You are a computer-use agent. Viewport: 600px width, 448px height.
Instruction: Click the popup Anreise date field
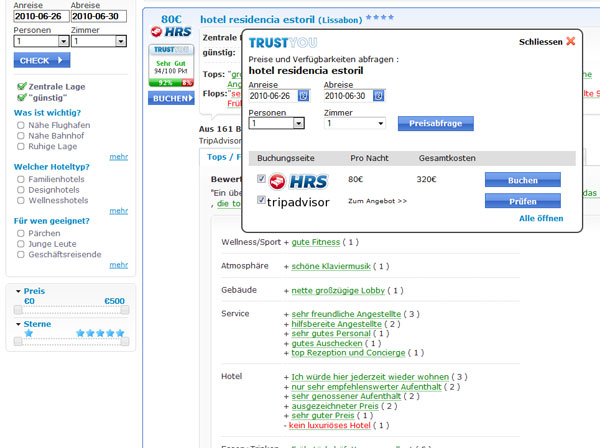point(273,96)
